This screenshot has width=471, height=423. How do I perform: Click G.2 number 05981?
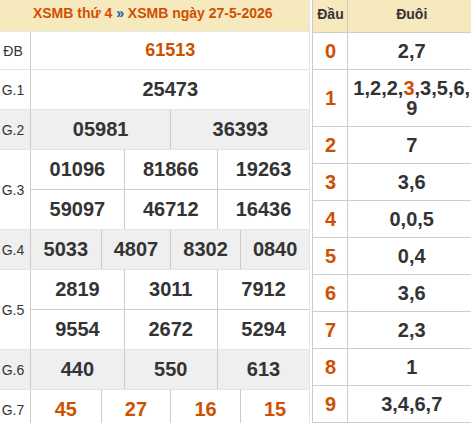[100, 129]
